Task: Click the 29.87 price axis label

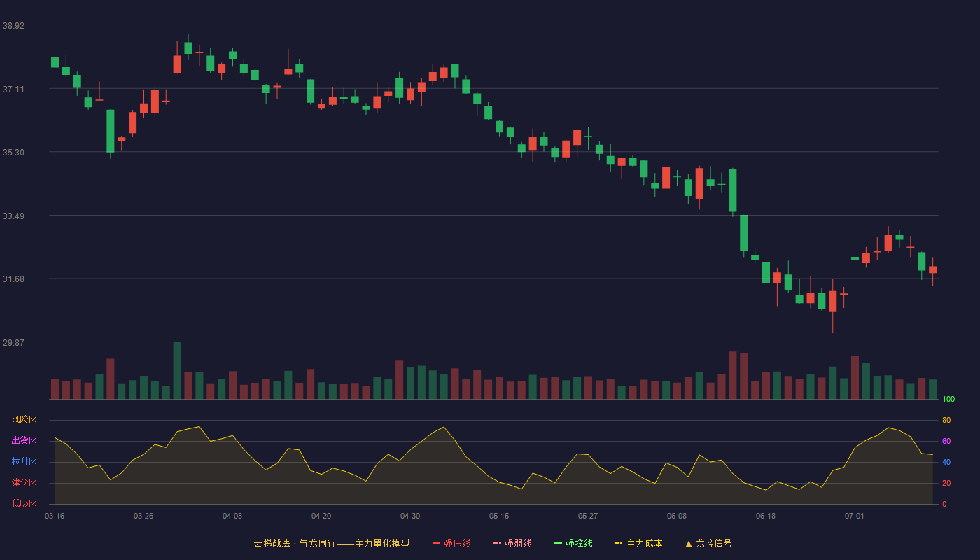Action: point(13,342)
